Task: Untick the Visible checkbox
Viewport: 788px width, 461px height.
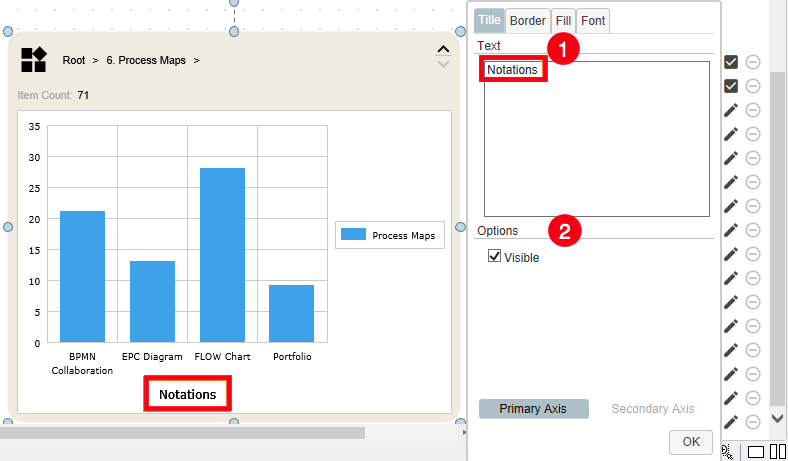Action: (494, 257)
